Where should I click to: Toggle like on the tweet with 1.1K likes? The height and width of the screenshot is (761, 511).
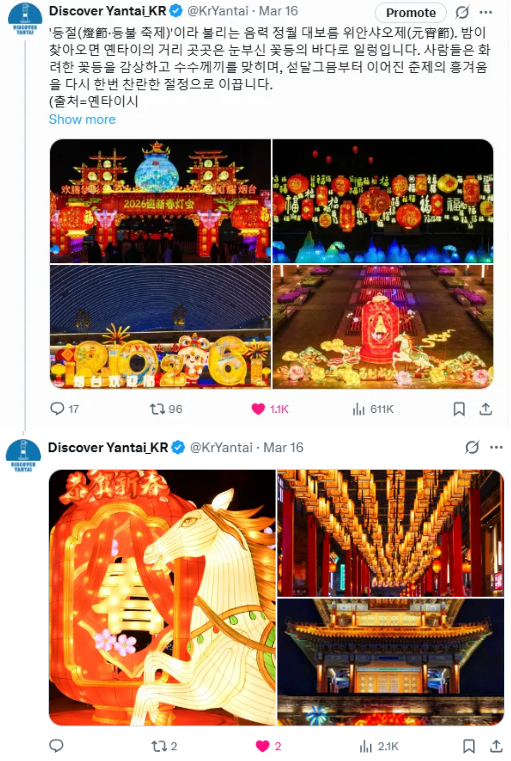pos(270,409)
